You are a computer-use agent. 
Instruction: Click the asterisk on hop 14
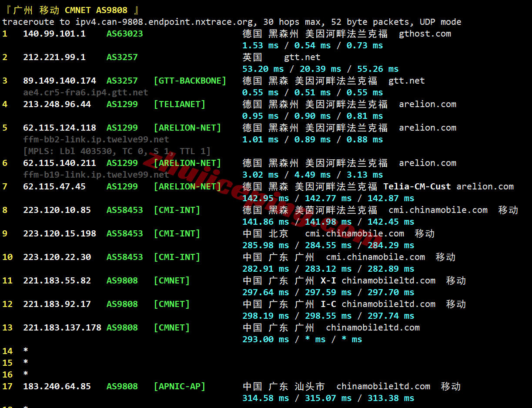click(25, 351)
